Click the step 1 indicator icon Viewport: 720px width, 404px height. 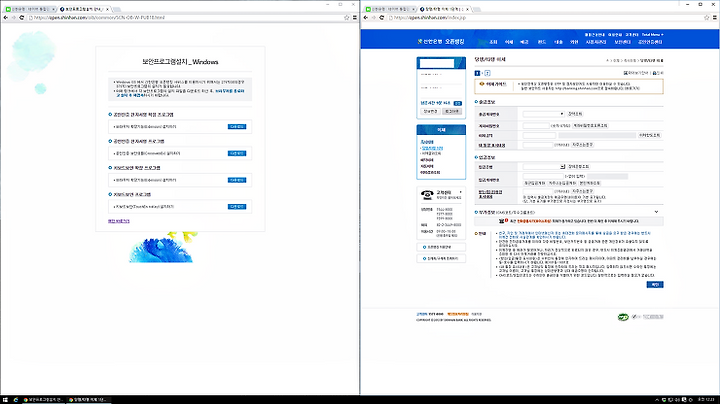point(477,73)
